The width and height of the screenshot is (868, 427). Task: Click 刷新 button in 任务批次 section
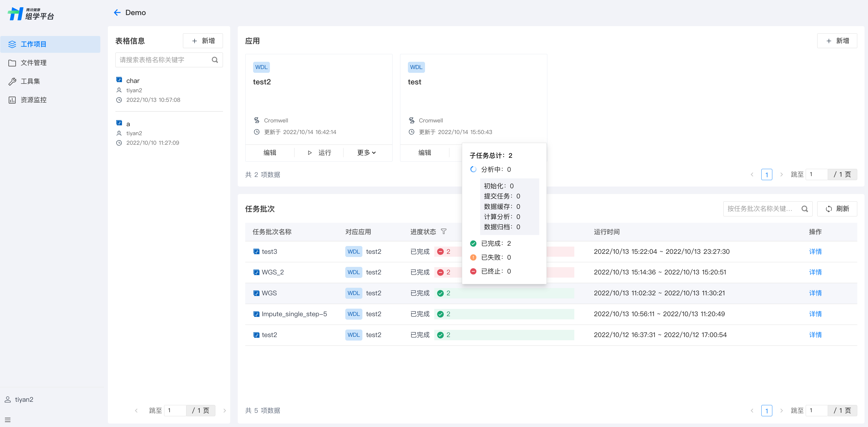pos(837,209)
